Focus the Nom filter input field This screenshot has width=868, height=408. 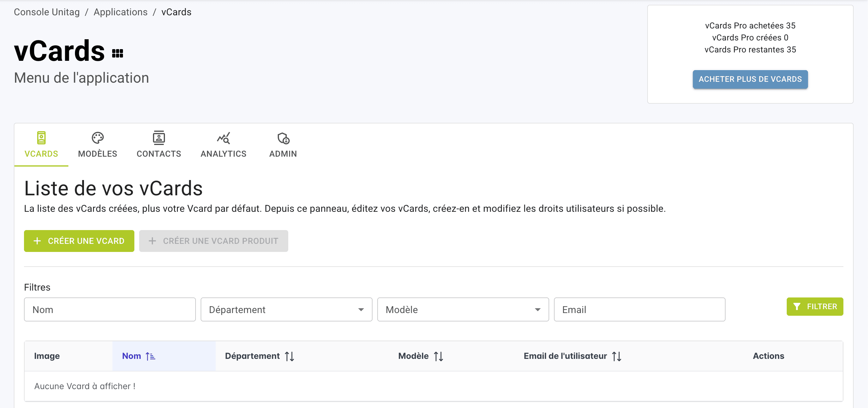[x=109, y=309]
